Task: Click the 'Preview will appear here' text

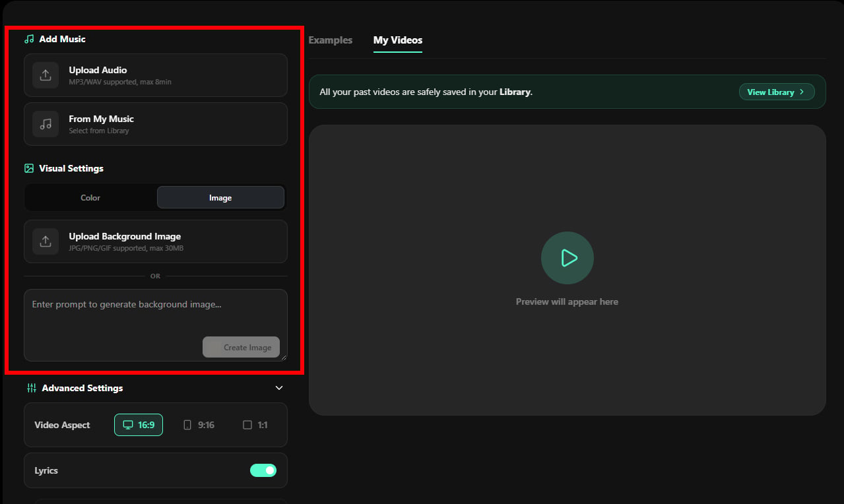Action: tap(567, 301)
